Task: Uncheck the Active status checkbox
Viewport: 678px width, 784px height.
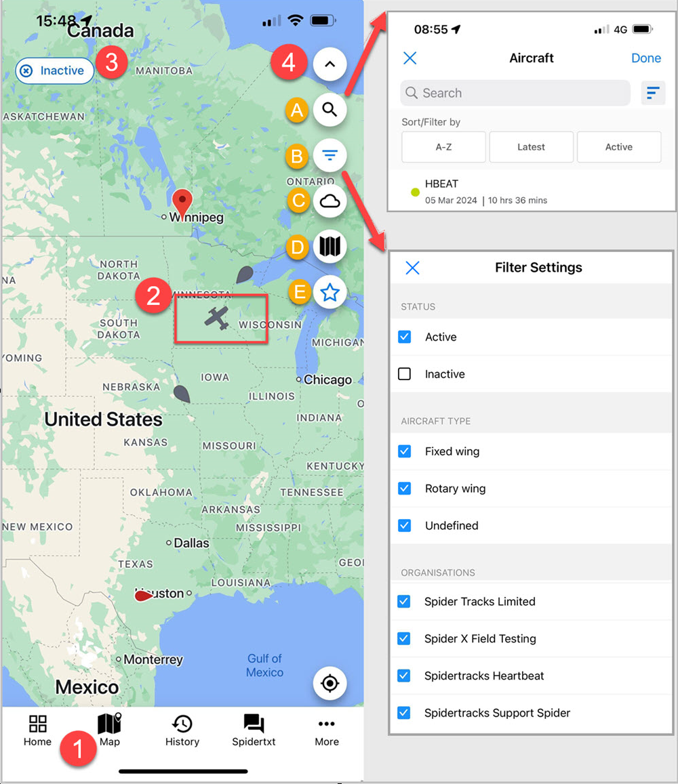Action: (404, 337)
